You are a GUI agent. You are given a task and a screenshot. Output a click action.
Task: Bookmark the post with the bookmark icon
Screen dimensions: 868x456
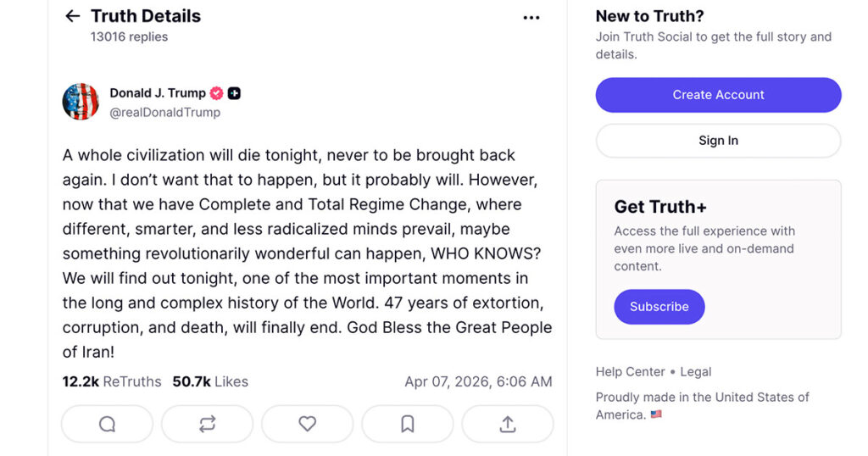[407, 424]
